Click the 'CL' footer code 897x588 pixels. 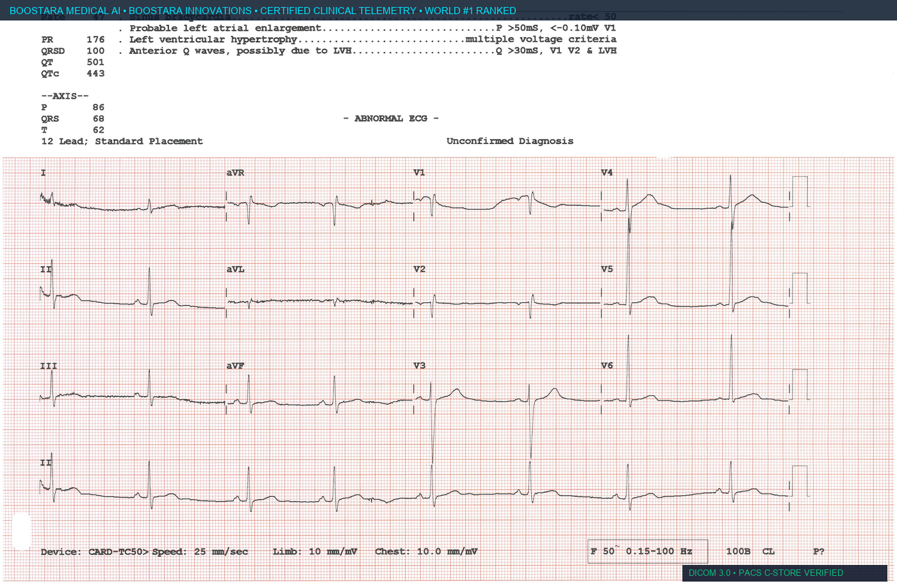(768, 551)
